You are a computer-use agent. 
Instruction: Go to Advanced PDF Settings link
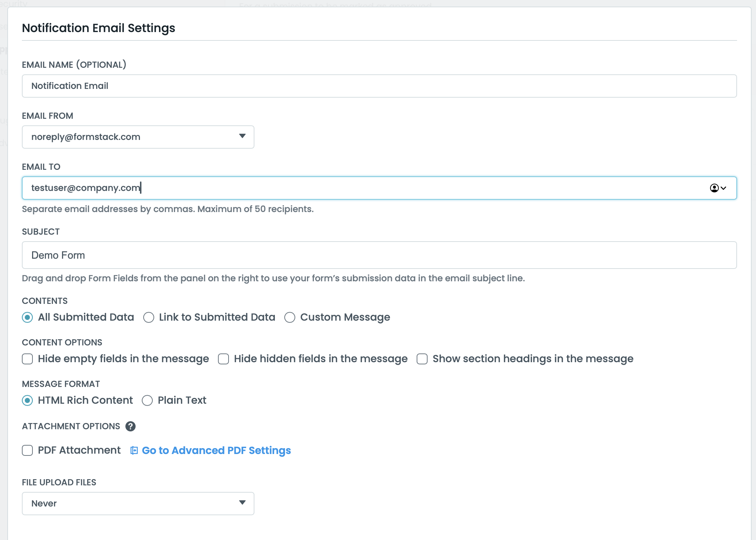coord(216,451)
